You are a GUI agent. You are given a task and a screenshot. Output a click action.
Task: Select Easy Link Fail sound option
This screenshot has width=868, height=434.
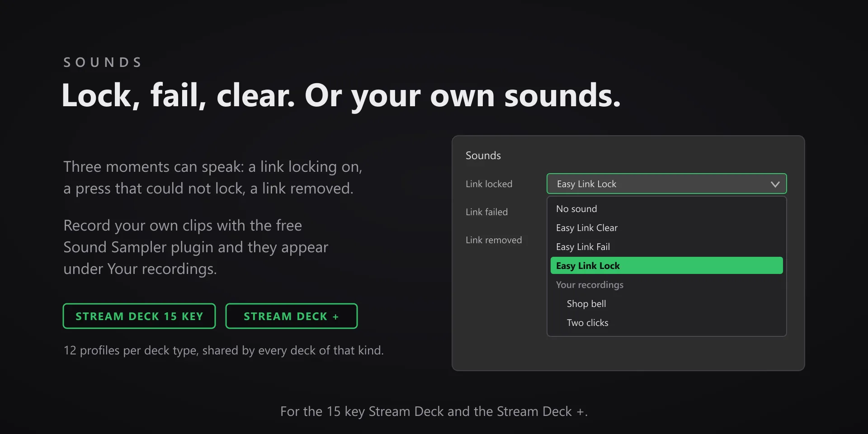(x=667, y=247)
